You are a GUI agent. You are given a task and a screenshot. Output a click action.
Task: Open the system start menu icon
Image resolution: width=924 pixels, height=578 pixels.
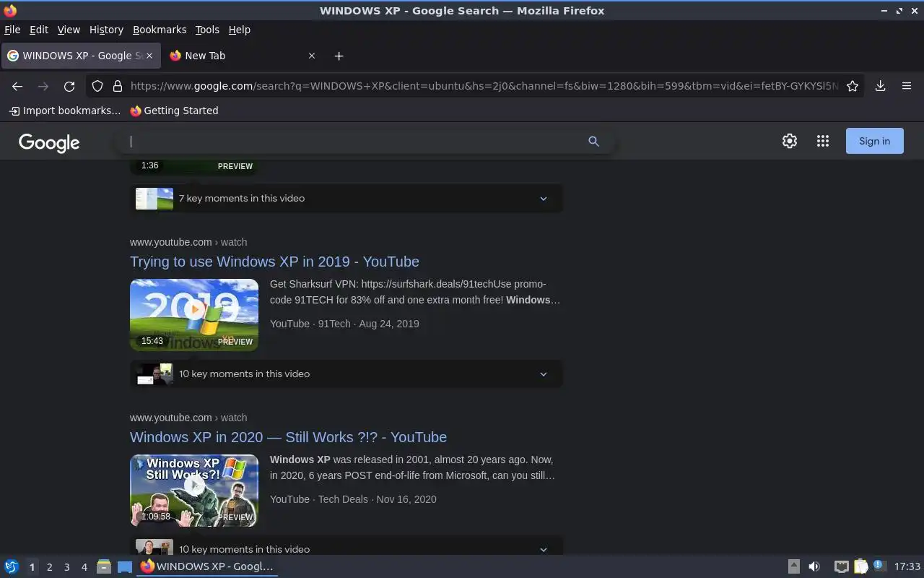[11, 566]
